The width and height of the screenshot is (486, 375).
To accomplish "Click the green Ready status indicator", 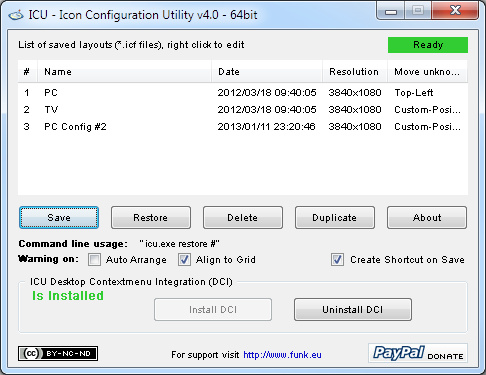I will [x=428, y=45].
